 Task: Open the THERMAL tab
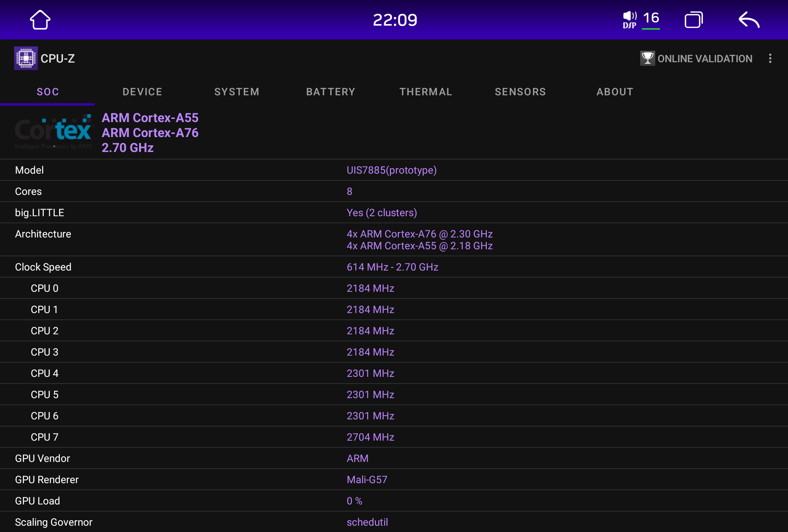click(x=426, y=92)
